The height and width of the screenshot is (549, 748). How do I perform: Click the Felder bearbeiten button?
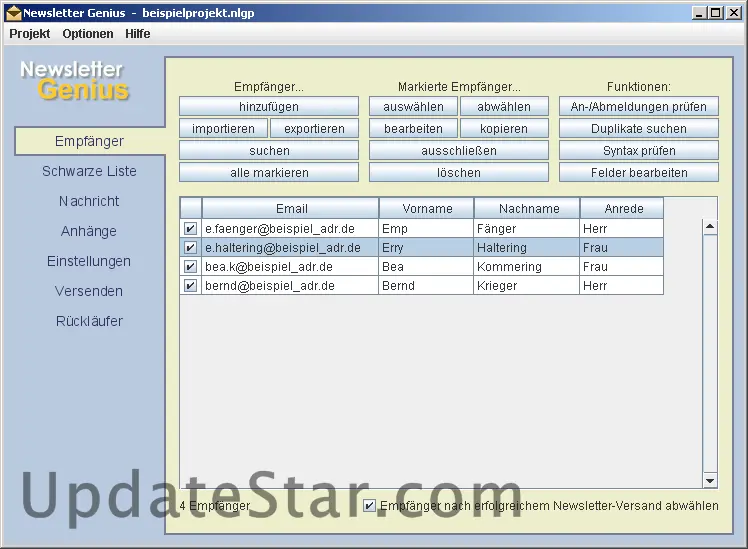click(639, 172)
